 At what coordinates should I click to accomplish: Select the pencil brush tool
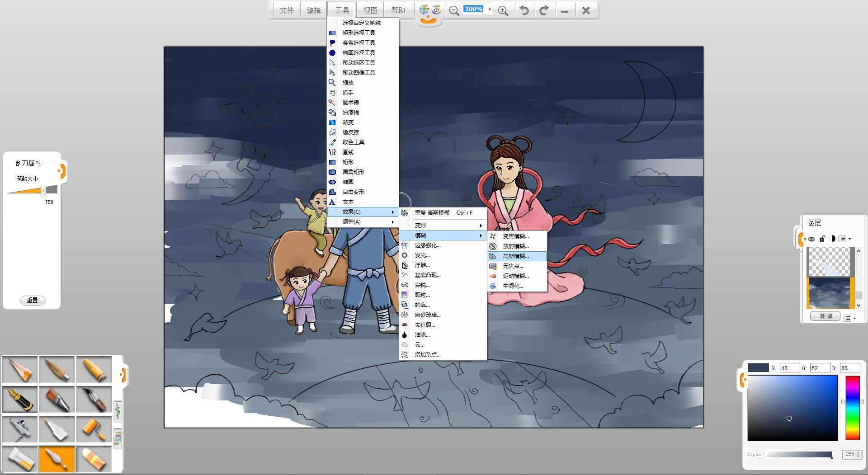[x=20, y=369]
